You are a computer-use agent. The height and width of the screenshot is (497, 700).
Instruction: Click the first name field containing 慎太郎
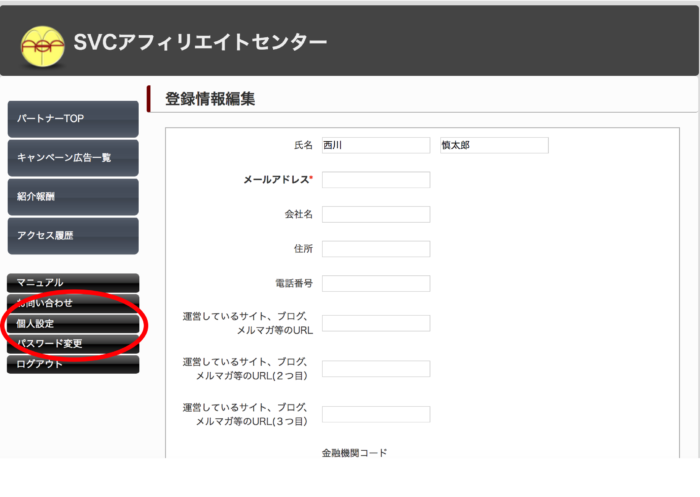[494, 145]
